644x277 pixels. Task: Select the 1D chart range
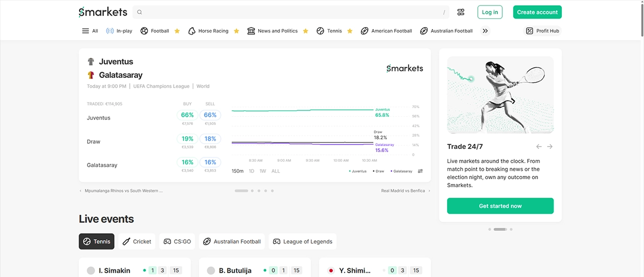pos(251,171)
